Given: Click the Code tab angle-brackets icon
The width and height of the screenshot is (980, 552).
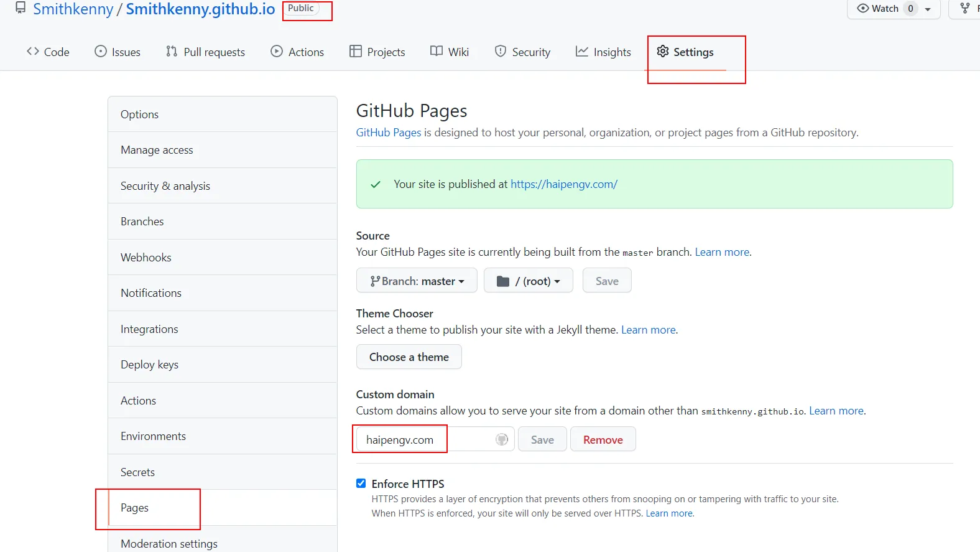Looking at the screenshot, I should pyautogui.click(x=33, y=52).
